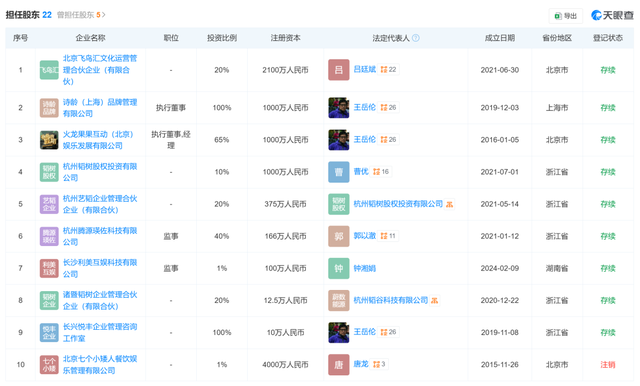Click the 悦丰企业 blue logo icon
This screenshot has width=640, height=386.
pyautogui.click(x=49, y=333)
